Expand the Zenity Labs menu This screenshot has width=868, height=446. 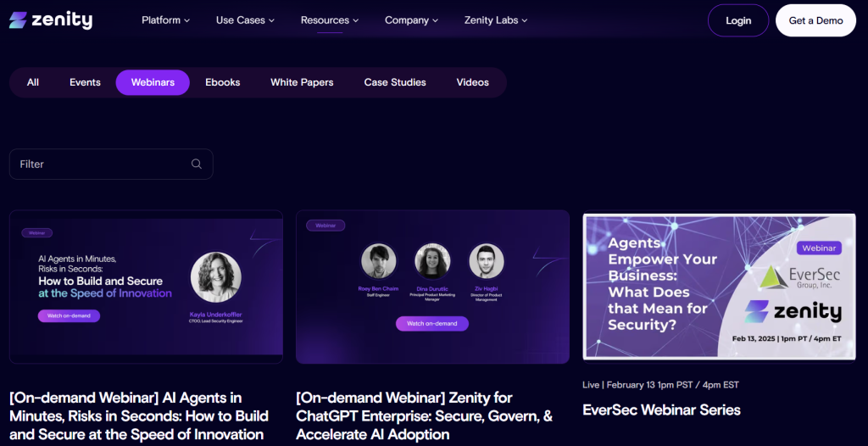coord(496,20)
